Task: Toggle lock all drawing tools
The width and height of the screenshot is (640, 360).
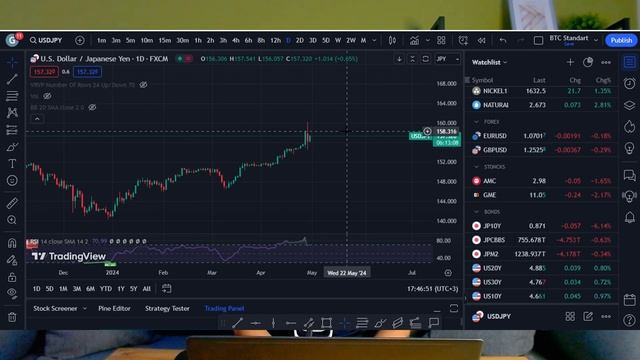Action: 12,277
